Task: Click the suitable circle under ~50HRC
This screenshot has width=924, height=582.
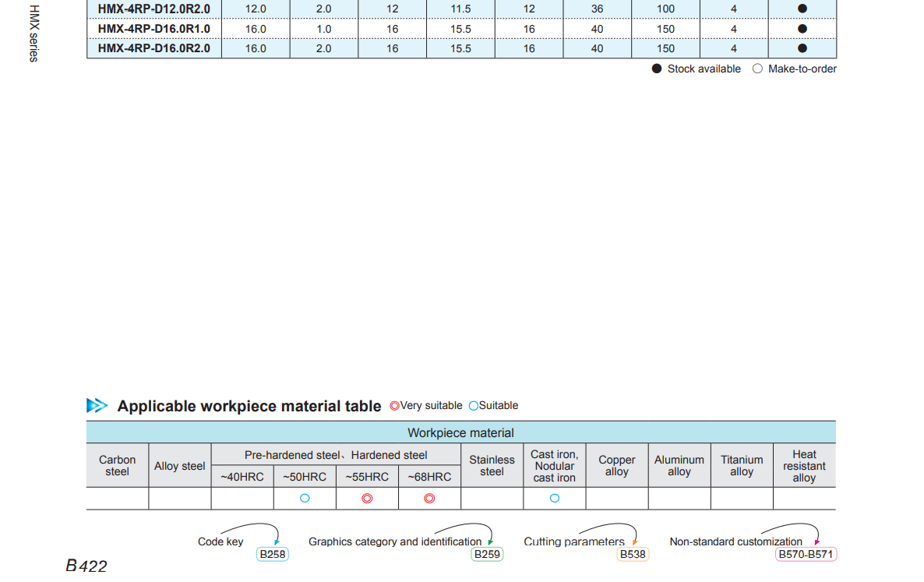Action: (x=305, y=499)
